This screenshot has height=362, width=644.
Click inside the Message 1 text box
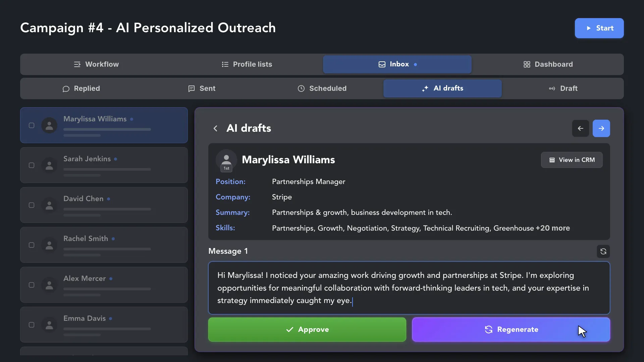[x=409, y=288]
